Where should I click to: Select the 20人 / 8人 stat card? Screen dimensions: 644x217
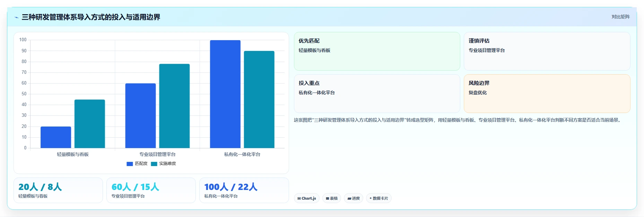[x=58, y=190]
